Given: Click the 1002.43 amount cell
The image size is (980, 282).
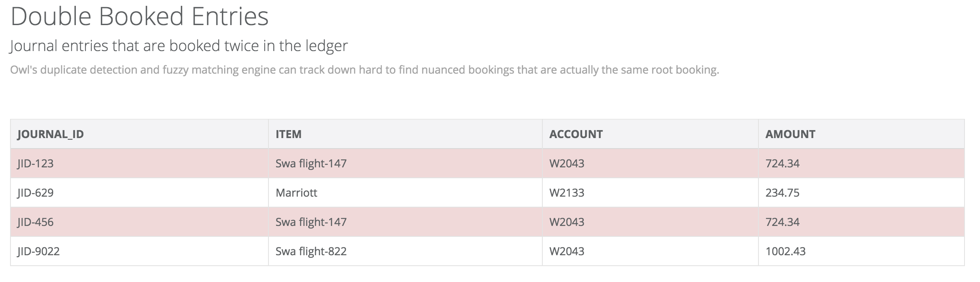Looking at the screenshot, I should (x=785, y=251).
